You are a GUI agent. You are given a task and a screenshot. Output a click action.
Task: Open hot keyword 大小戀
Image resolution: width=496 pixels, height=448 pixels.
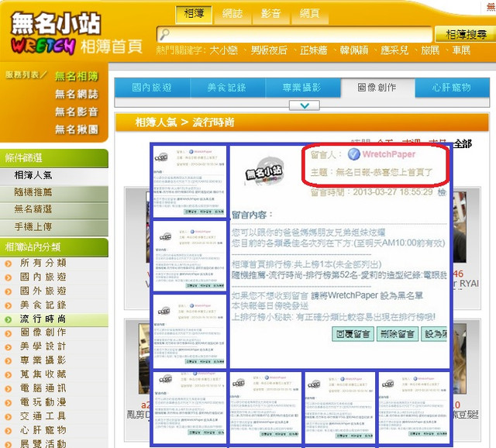(x=223, y=50)
